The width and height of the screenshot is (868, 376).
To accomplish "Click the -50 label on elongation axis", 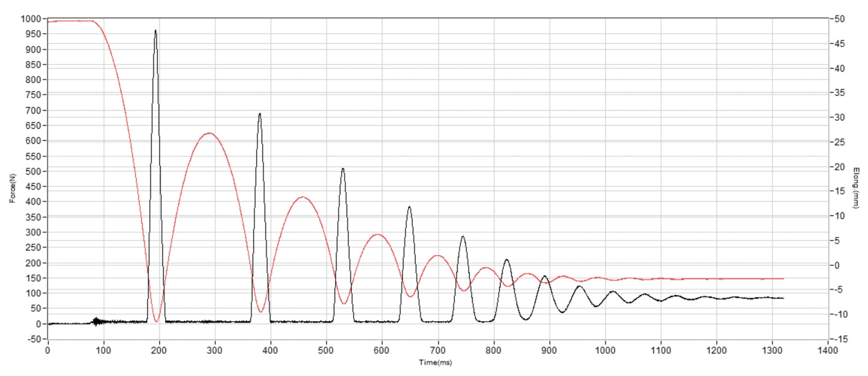I will point(838,19).
